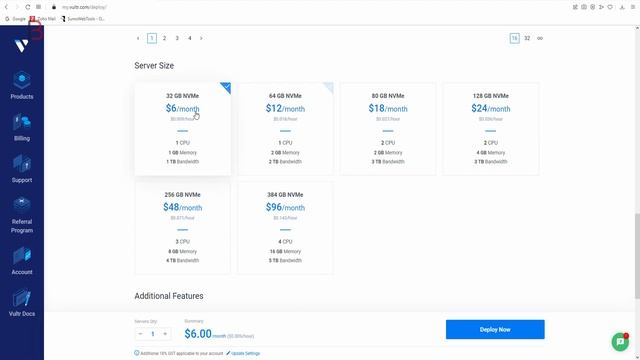This screenshot has width=640, height=360.
Task: Select pagination page 1
Action: (x=152, y=38)
